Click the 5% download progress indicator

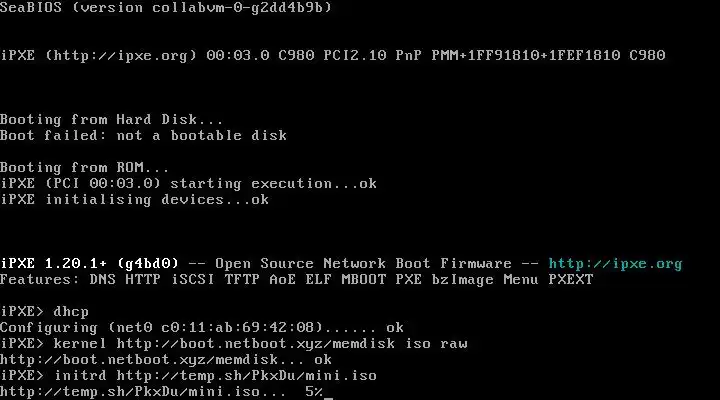point(314,392)
